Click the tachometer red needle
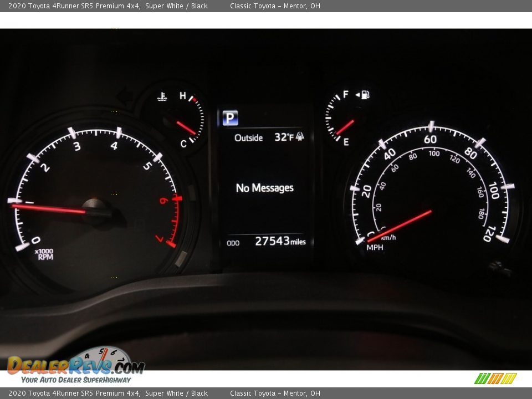The image size is (532, 399). tap(50, 208)
